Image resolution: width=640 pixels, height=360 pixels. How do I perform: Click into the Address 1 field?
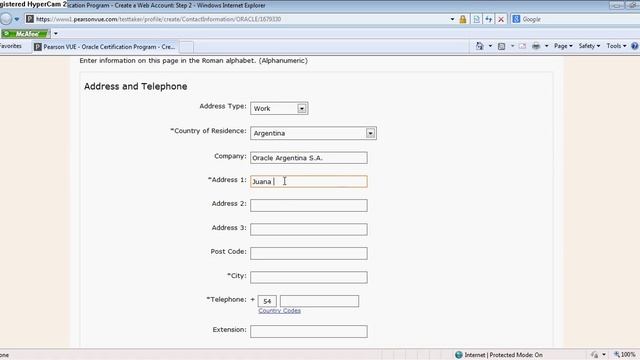(309, 181)
